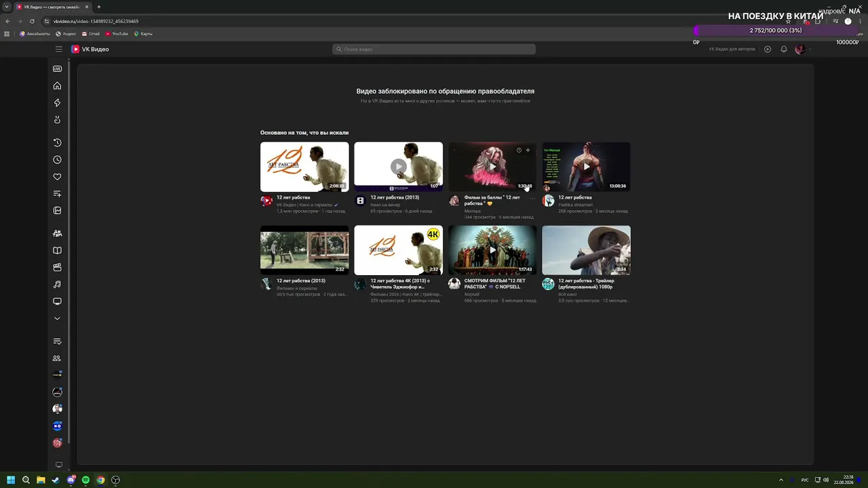Play the 1:07 '12 лет рабства (2013)' thumbnail
This screenshot has width=868, height=488.
coord(398,167)
